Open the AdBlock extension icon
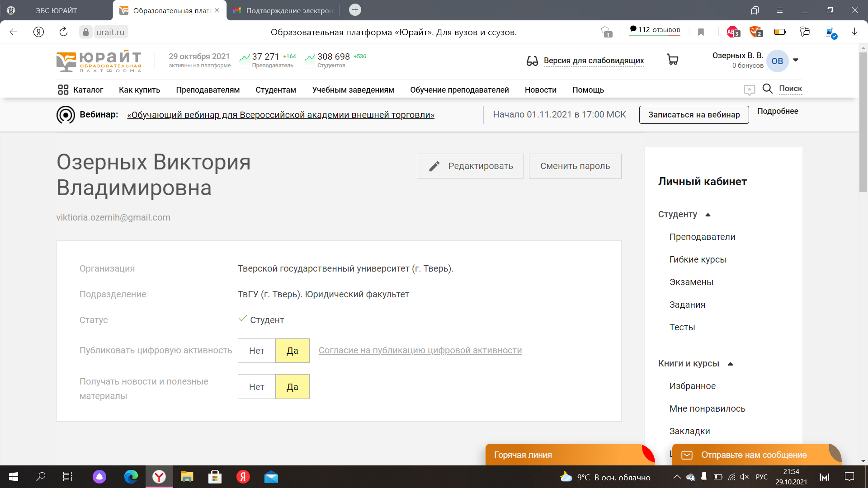868x488 pixels. coord(733,32)
